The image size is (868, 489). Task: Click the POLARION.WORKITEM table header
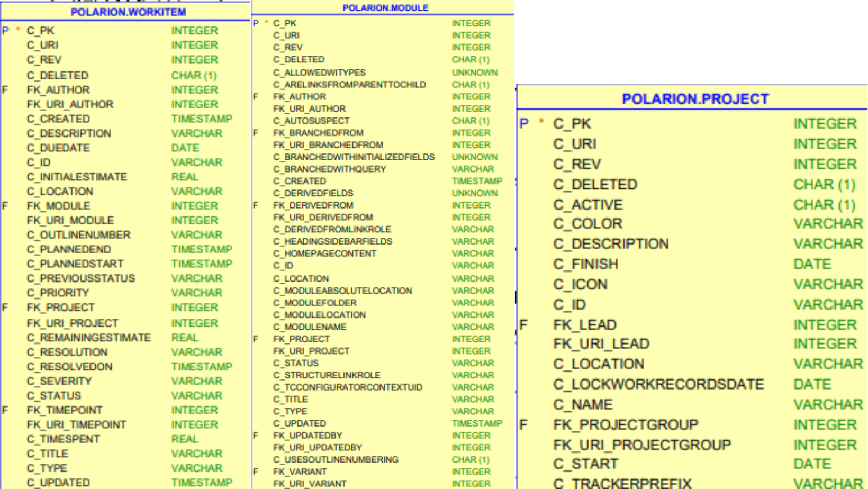(x=128, y=12)
